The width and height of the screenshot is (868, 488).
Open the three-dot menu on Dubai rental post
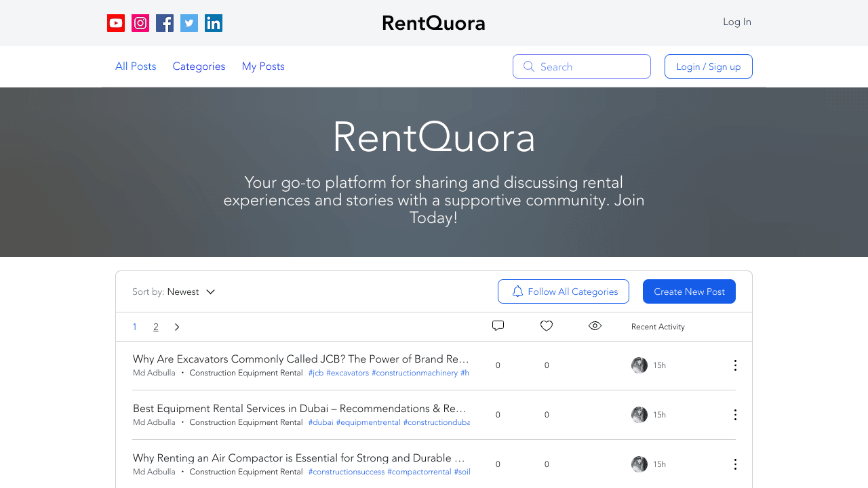(735, 415)
